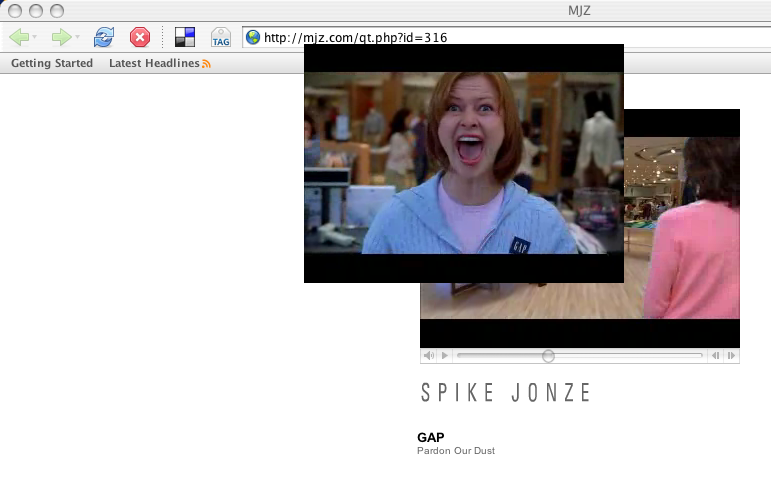Viewport: 771px width, 482px height.
Task: Click the Pardon Our Dust subtitle
Action: pos(456,451)
